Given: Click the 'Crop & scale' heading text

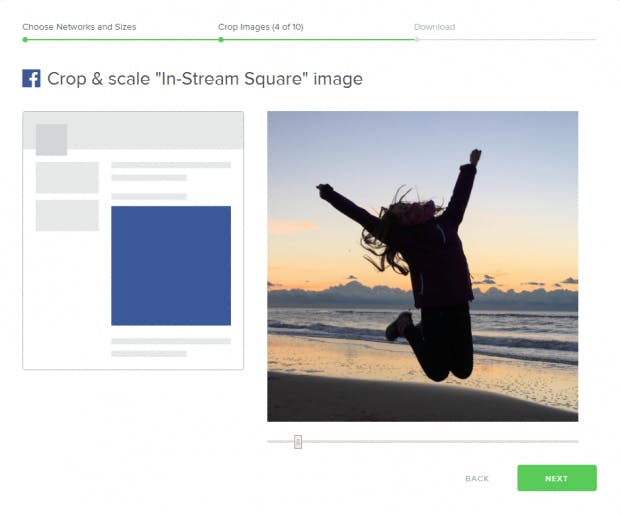Looking at the screenshot, I should (205, 78).
